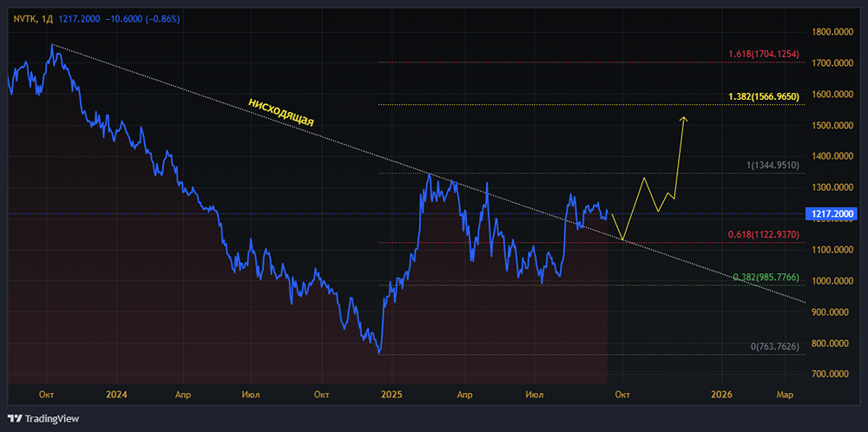Click the 1Д timeframe label
Image resolution: width=868 pixels, height=432 pixels.
pos(48,19)
